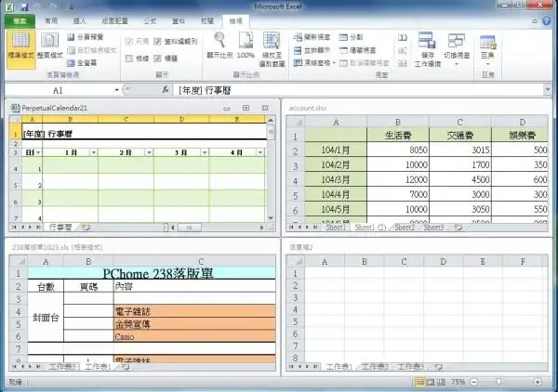Click the status bar Zoom In plus button
This screenshot has width=558, height=392.
point(538,382)
